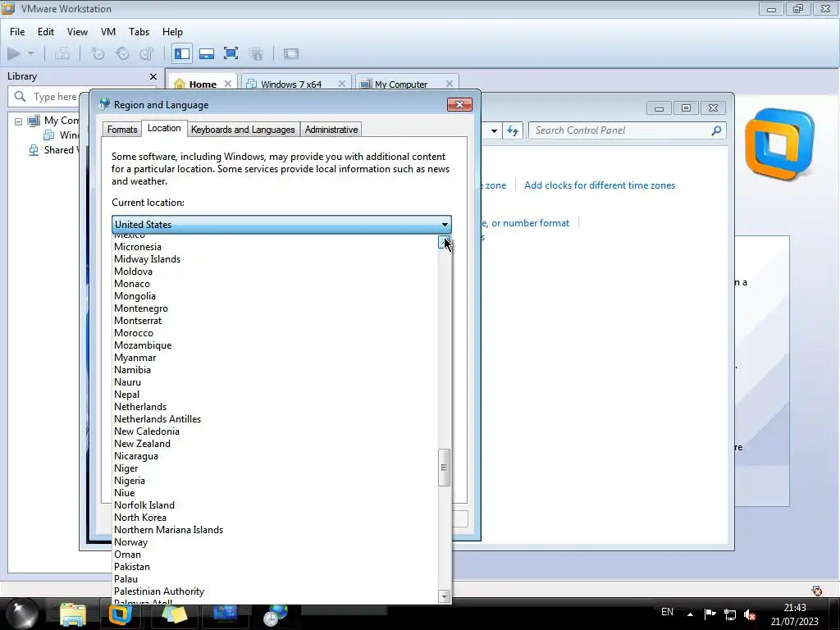Choose Norway in the list
Screen dimensions: 840x630
pyautogui.click(x=276, y=543)
